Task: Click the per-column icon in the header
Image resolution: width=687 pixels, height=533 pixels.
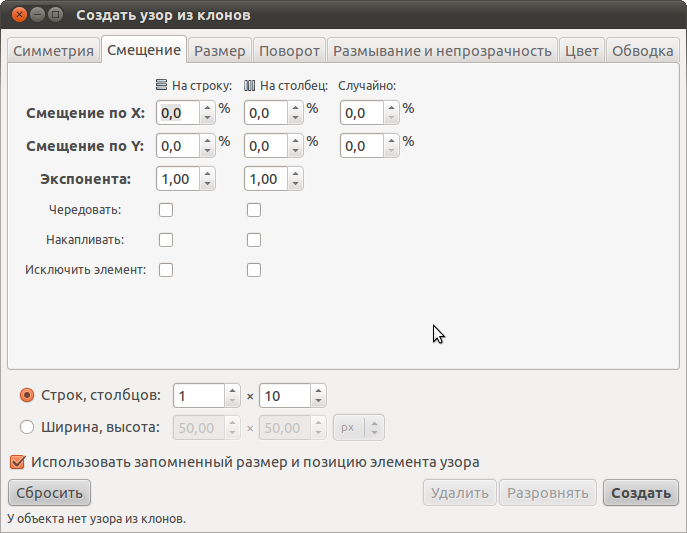Action: 250,86
